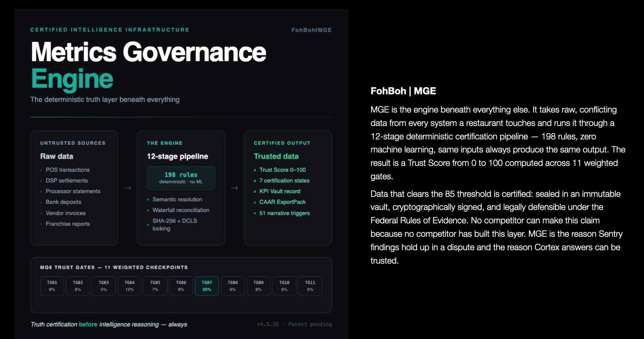Screen dimensions: 644x339
Task: Select the TG01 8% trust gate box
Action: (x=52, y=286)
